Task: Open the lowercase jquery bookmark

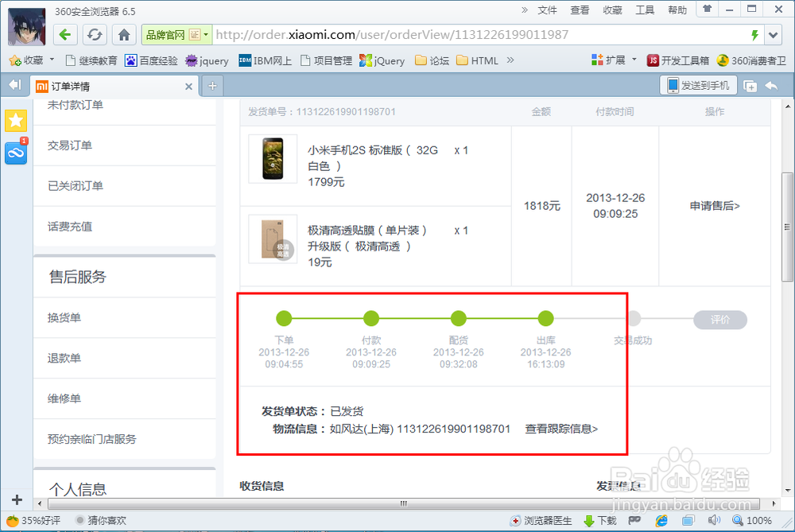Action: (x=207, y=61)
